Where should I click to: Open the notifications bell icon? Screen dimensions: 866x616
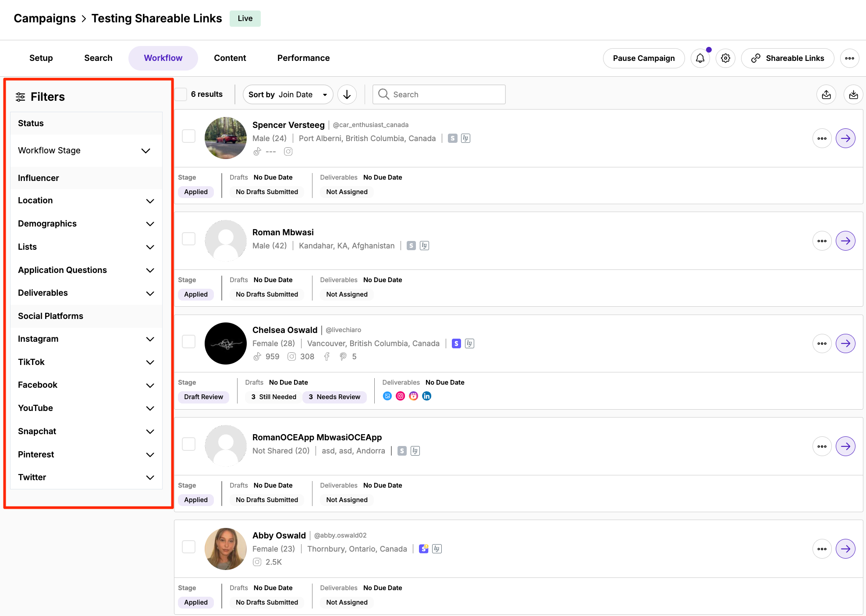pyautogui.click(x=700, y=58)
